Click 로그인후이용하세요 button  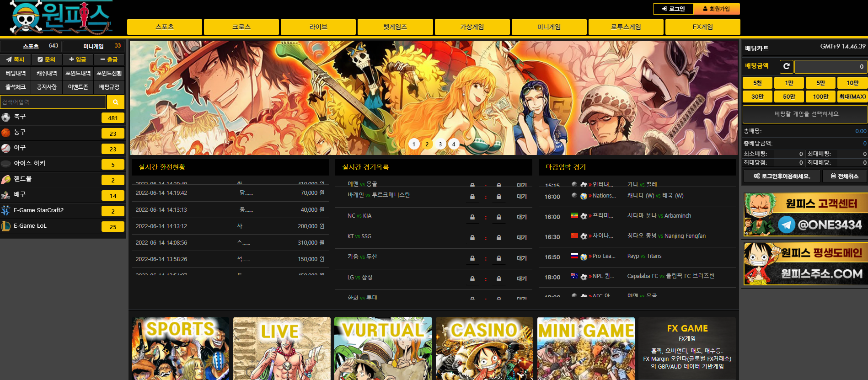(782, 176)
